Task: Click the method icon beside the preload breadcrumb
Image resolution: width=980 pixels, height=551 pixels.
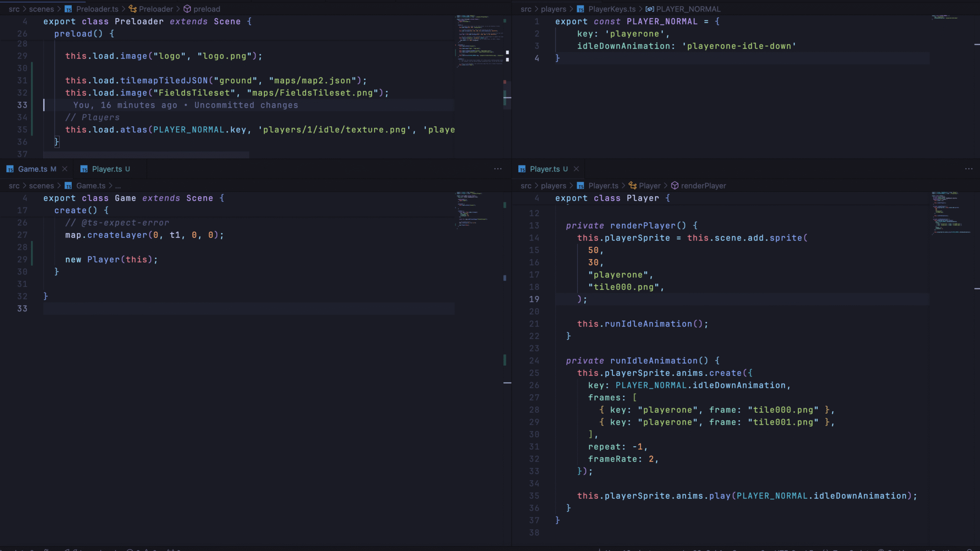Action: [x=187, y=9]
